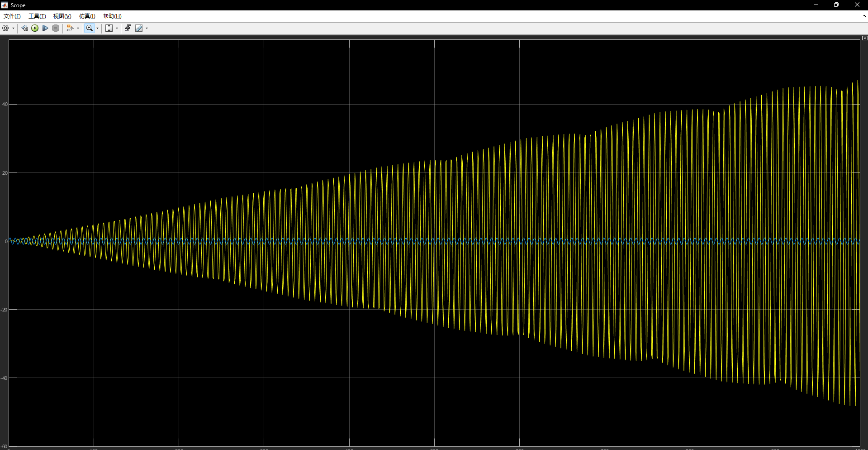Open the 文件(F) menu
868x450 pixels.
pyautogui.click(x=12, y=16)
